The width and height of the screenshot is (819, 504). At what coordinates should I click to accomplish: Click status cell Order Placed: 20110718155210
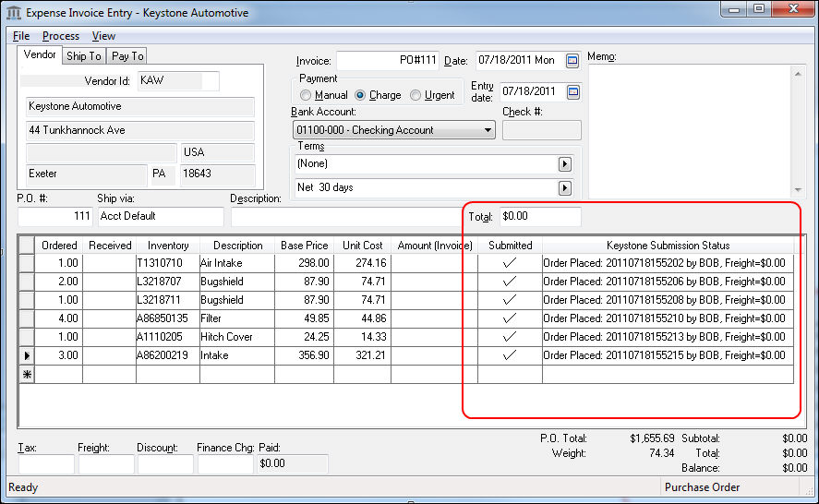[x=668, y=318]
